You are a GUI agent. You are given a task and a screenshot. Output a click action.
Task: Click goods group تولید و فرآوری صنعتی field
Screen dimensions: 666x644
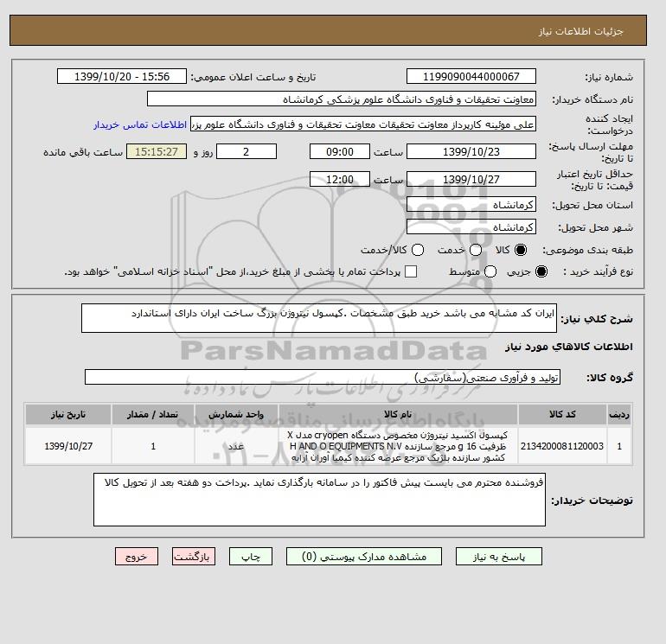(323, 377)
